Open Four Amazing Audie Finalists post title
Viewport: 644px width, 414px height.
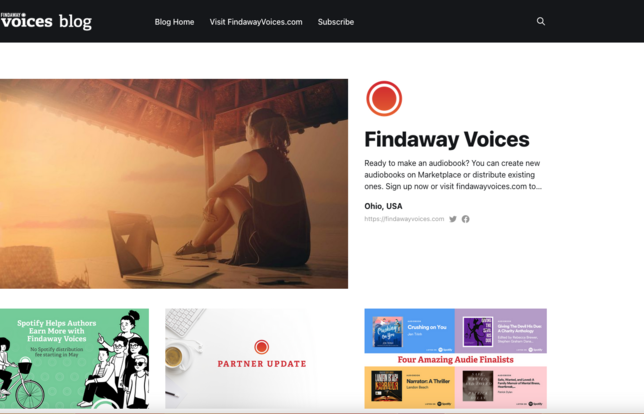455,360
